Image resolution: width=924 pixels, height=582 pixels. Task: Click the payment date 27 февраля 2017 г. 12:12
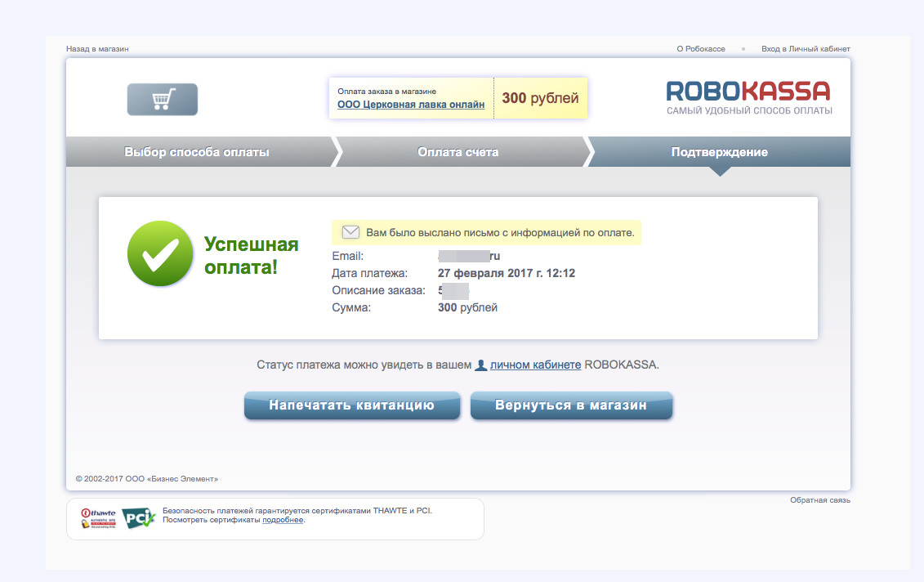(507, 273)
